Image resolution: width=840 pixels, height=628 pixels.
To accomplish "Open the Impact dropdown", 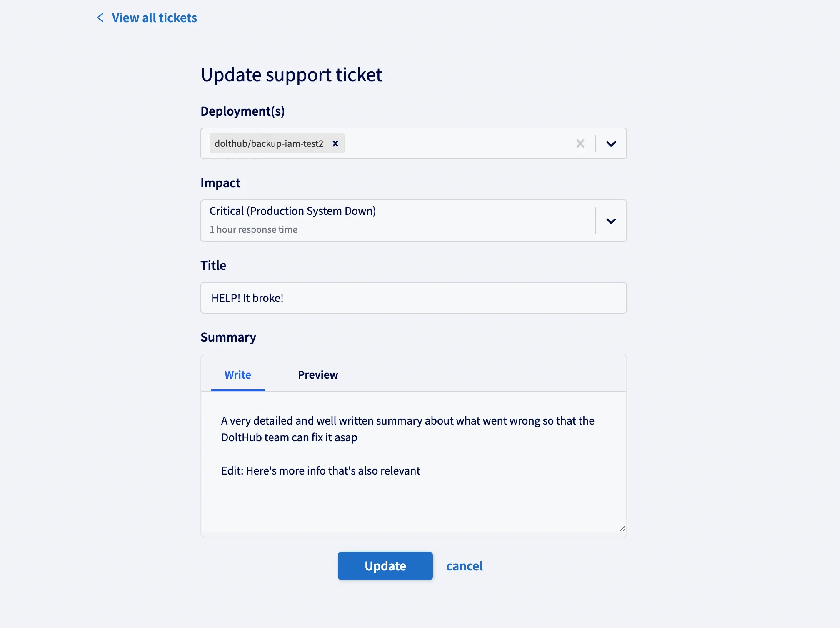I will tap(611, 221).
